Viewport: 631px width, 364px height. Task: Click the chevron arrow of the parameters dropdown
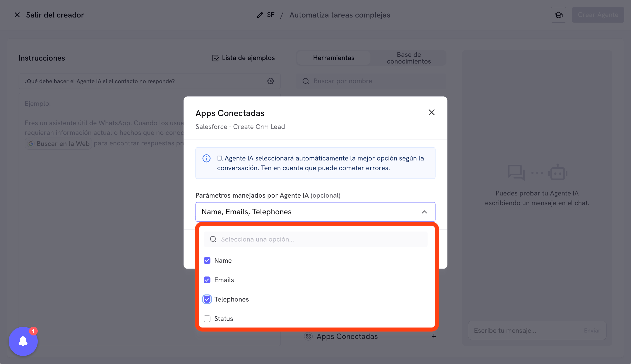tap(424, 212)
